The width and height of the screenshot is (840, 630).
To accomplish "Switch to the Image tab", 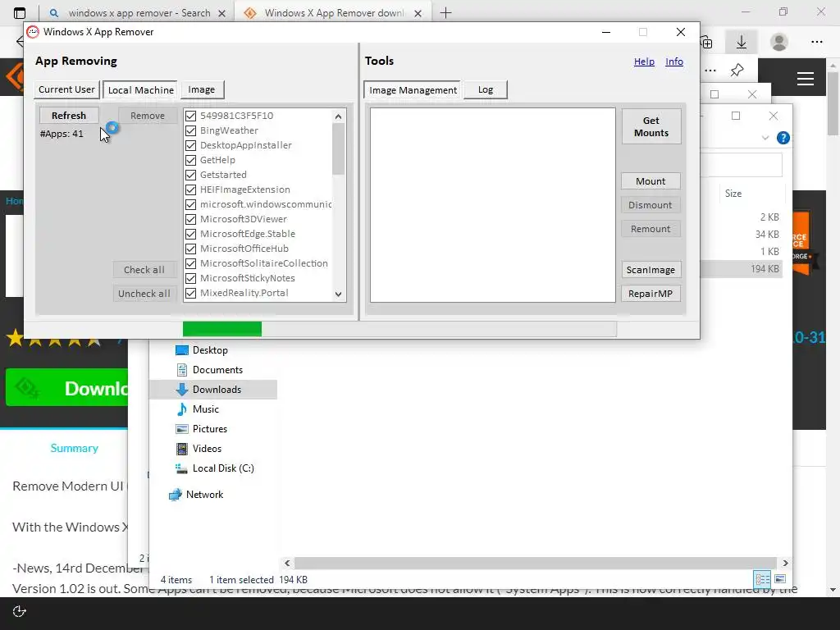I will click(202, 89).
